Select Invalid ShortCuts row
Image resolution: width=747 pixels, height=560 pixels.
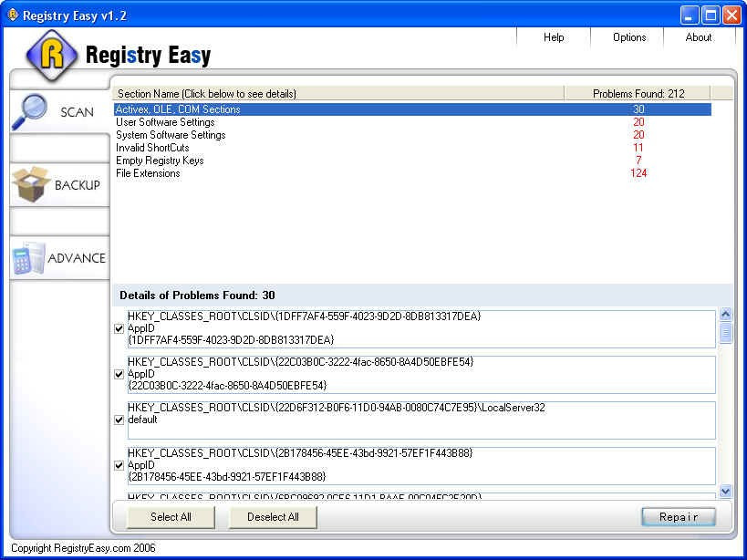coord(412,148)
